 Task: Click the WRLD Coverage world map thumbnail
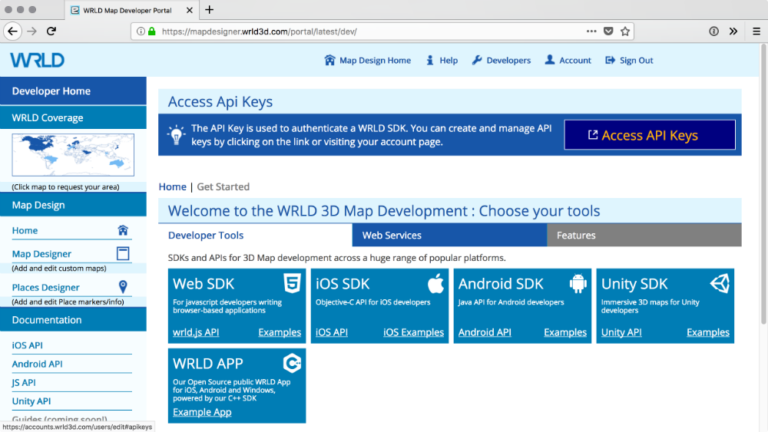[73, 156]
